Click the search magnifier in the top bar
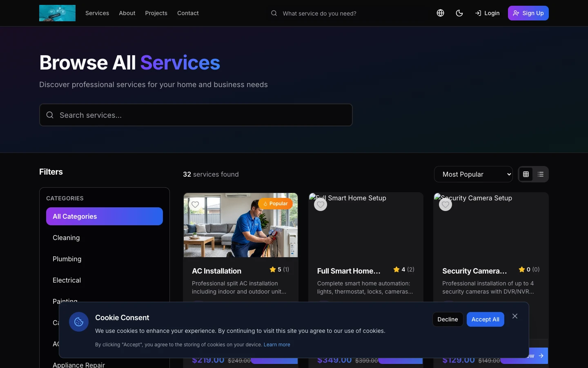Image resolution: width=588 pixels, height=368 pixels. point(274,13)
